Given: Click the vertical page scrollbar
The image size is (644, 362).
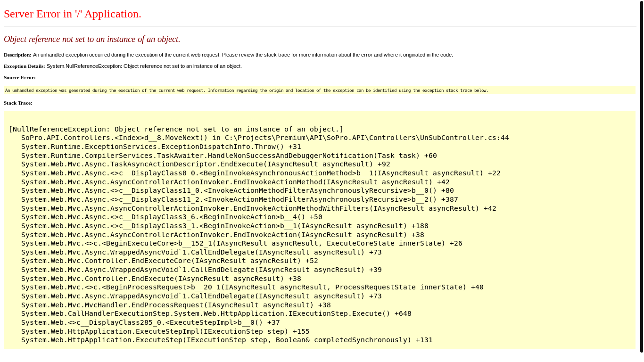Looking at the screenshot, I should pos(642,177).
